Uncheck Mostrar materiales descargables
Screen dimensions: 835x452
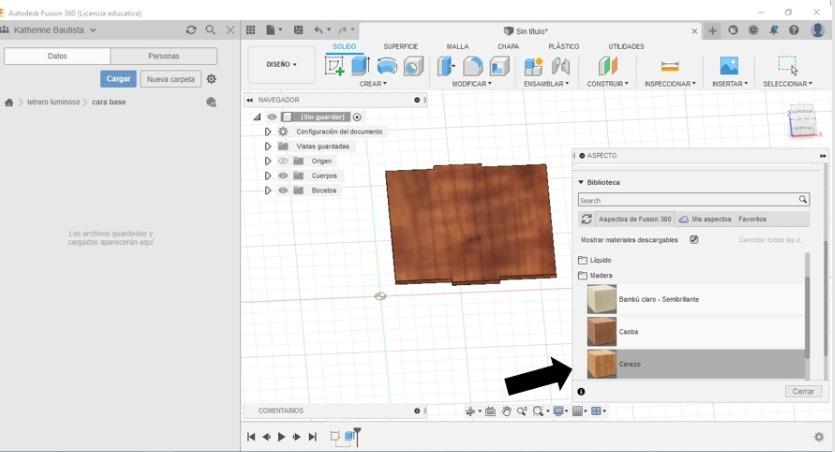[x=693, y=240]
